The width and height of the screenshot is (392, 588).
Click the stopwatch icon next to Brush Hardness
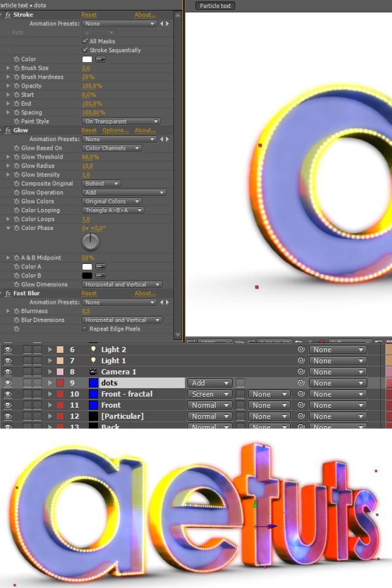pyautogui.click(x=16, y=77)
